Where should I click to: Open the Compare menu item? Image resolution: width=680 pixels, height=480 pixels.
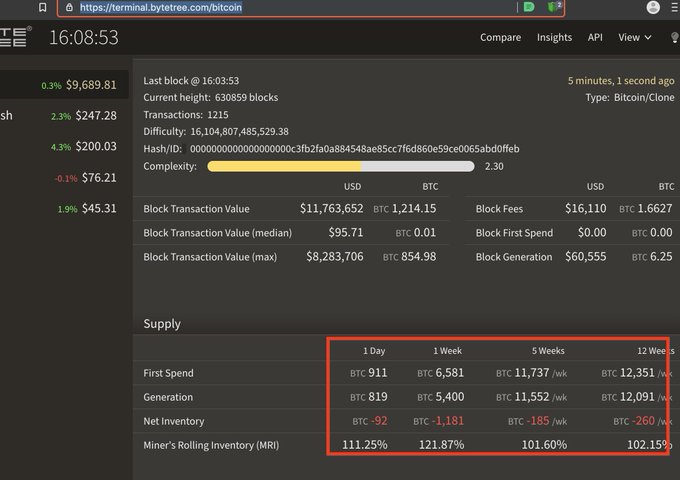click(x=500, y=37)
